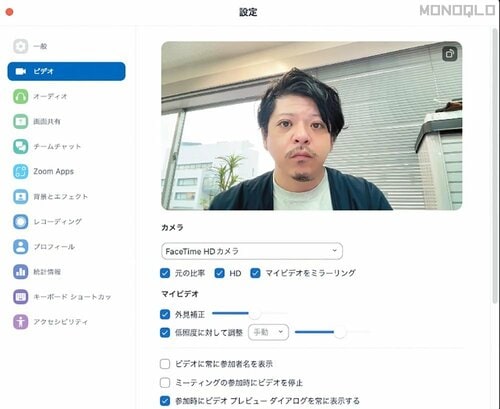Go to 統計情報 settings
Viewport: 500px width, 409px height.
pyautogui.click(x=66, y=272)
